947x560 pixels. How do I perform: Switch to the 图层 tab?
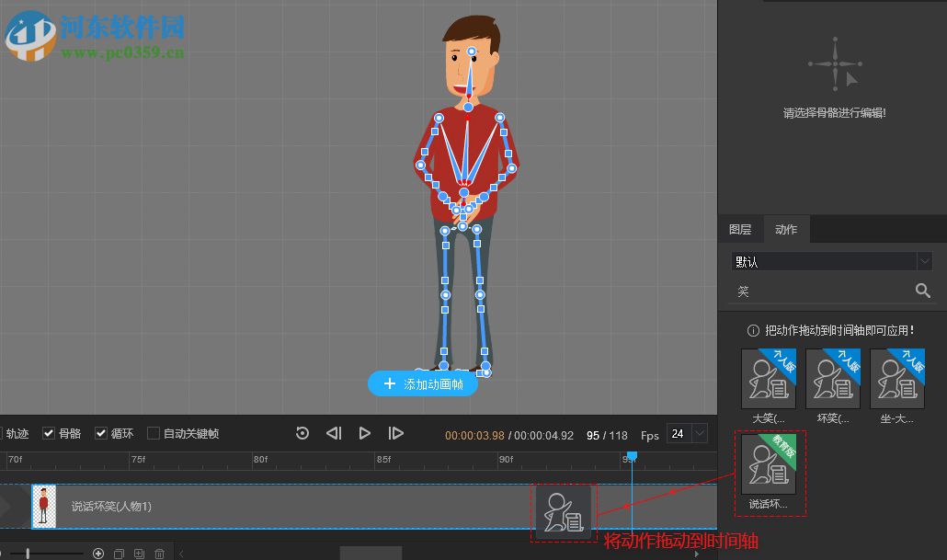coord(740,230)
